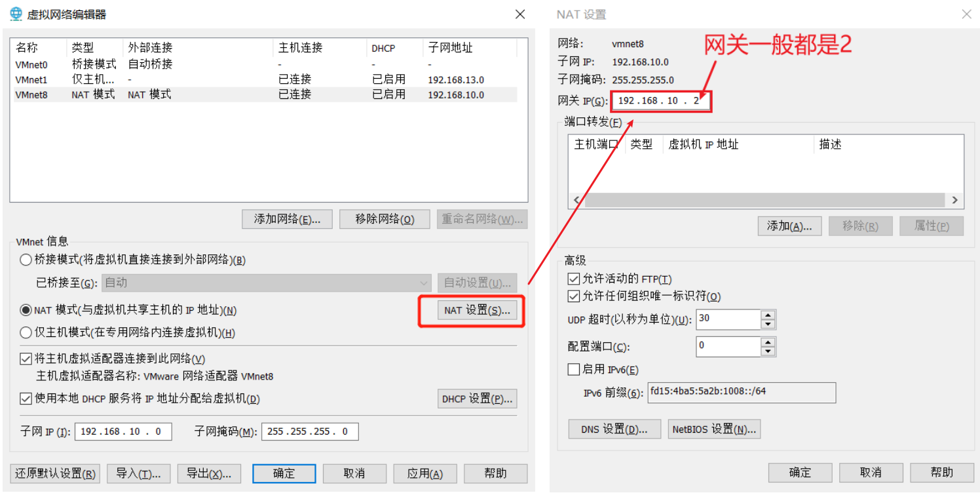Click the 子网 IP input field
The width and height of the screenshot is (980, 495).
[x=123, y=431]
